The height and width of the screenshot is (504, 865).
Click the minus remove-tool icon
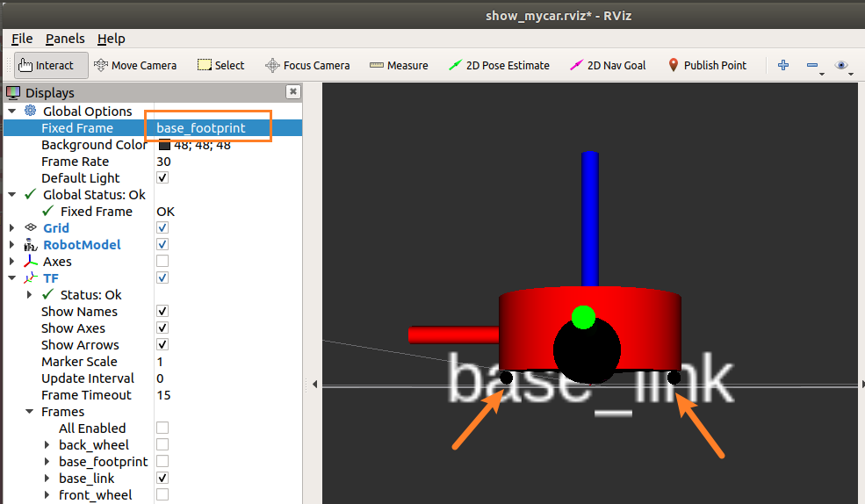tap(811, 65)
